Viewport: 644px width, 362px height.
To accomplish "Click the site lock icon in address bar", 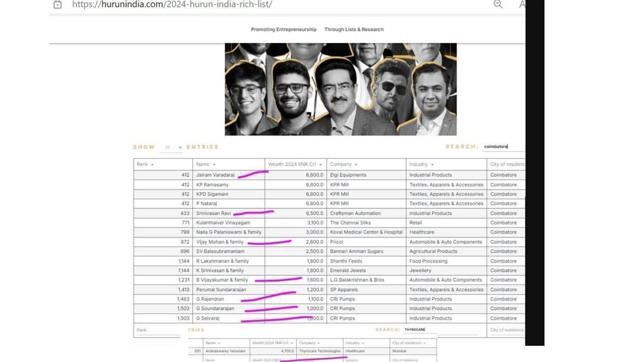I will point(58,4).
